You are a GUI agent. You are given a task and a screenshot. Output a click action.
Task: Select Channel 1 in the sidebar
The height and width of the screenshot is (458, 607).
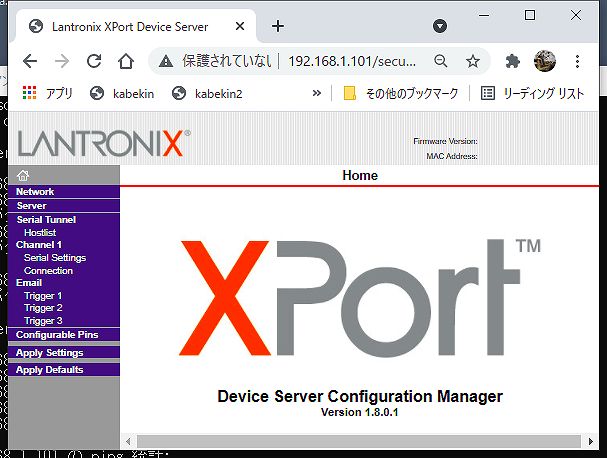click(39, 245)
